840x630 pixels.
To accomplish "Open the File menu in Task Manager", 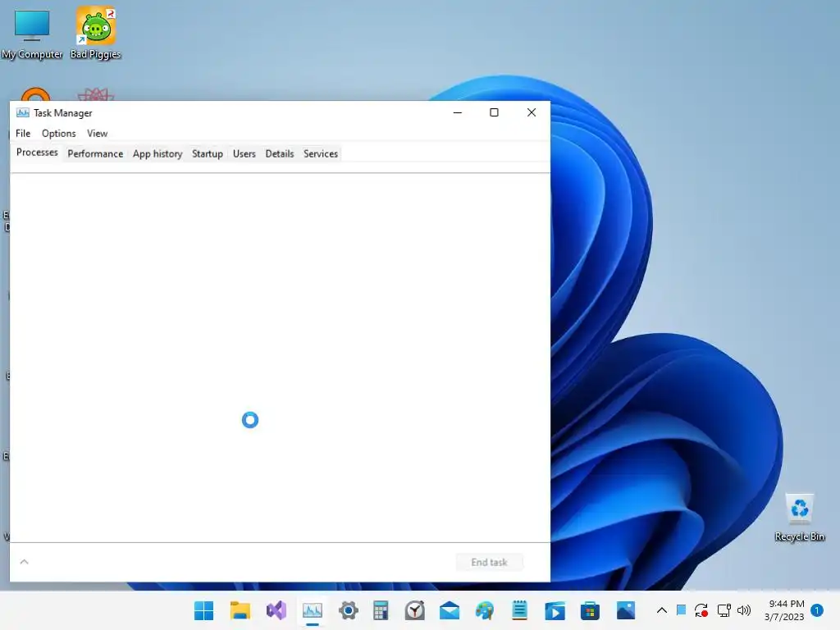I will point(23,134).
